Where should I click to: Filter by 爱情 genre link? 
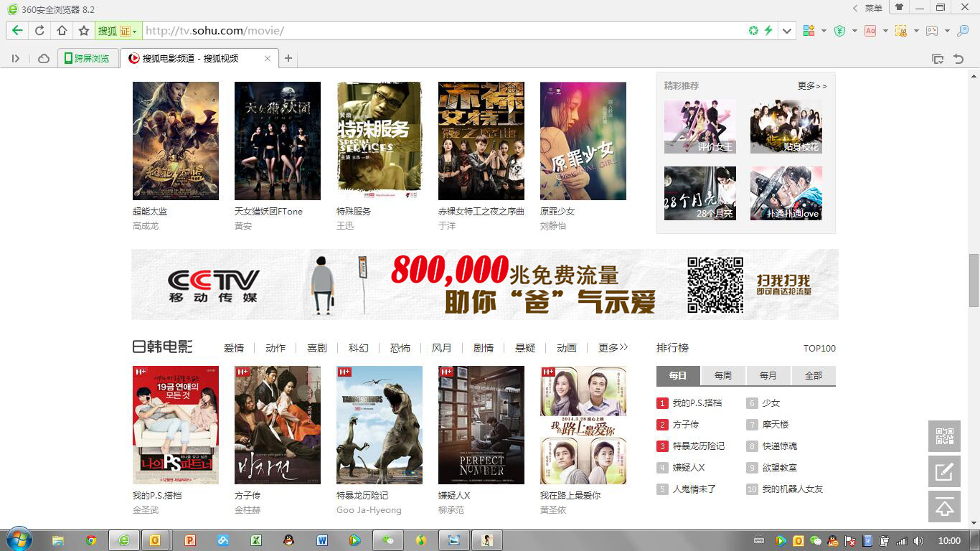click(234, 348)
